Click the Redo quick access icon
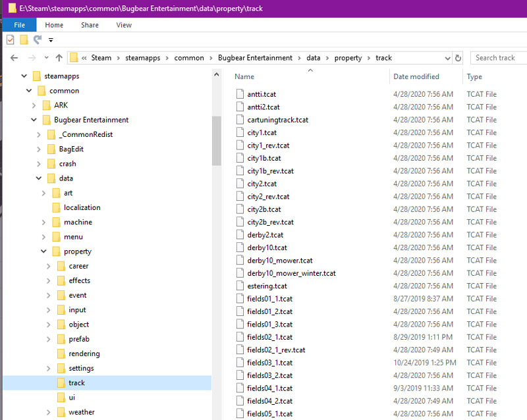 pos(38,39)
